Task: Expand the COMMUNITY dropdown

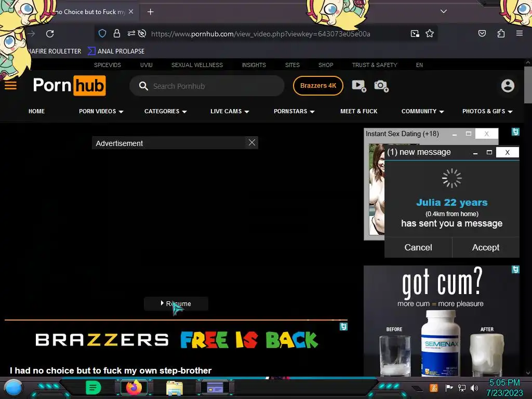Action: click(x=423, y=111)
